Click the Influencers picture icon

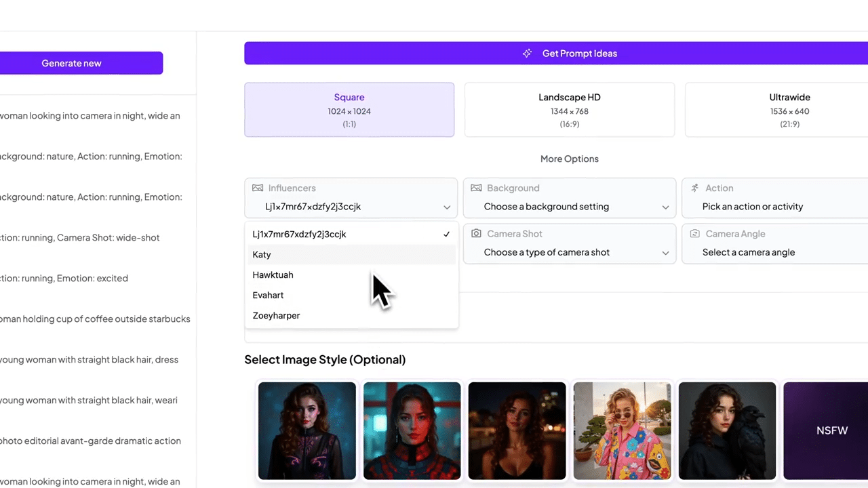coord(258,188)
